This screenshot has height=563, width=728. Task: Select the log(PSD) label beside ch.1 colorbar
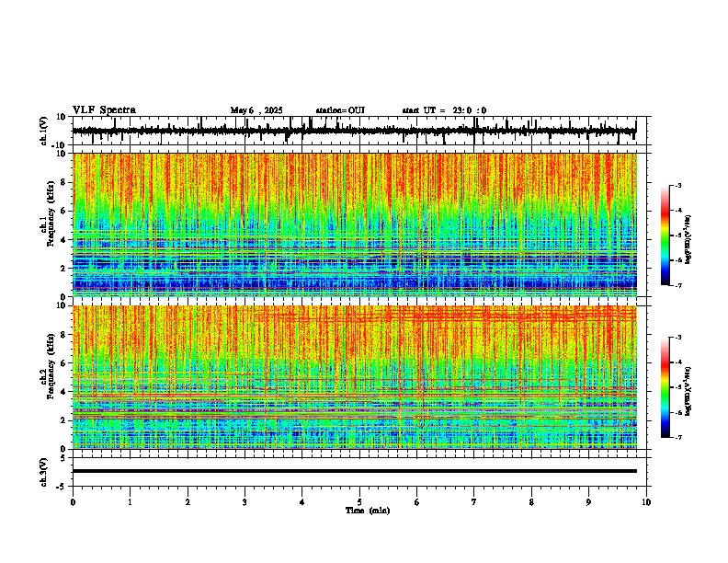coord(688,240)
